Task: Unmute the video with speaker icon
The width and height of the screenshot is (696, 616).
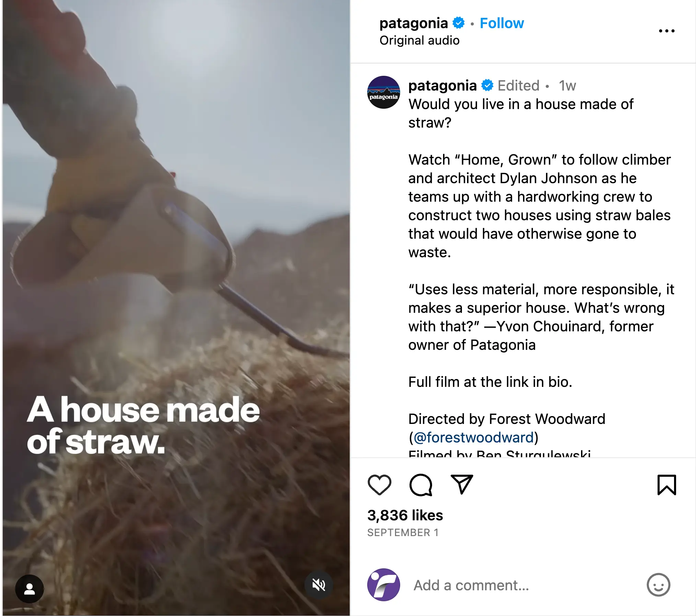Action: (x=318, y=585)
